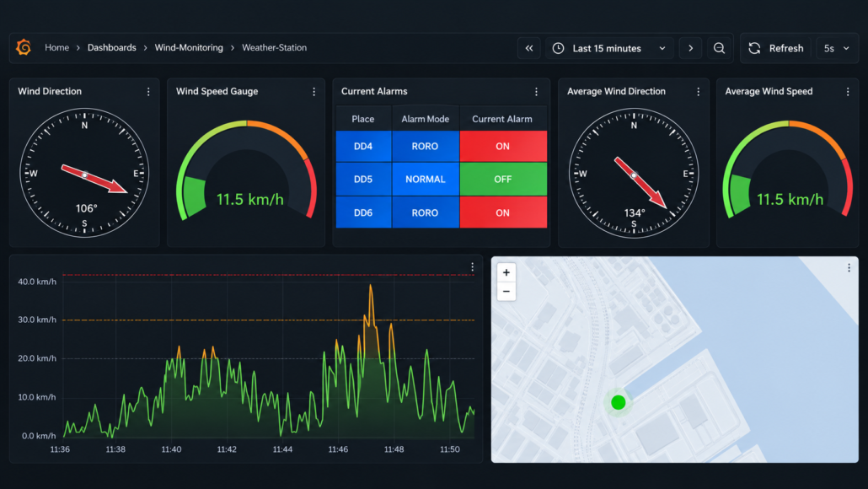The width and height of the screenshot is (868, 489).
Task: Click the Grafana logo icon
Action: [24, 47]
